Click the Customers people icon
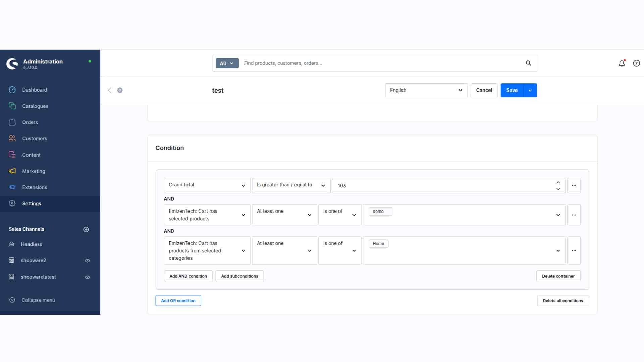The width and height of the screenshot is (644, 362). [x=12, y=138]
